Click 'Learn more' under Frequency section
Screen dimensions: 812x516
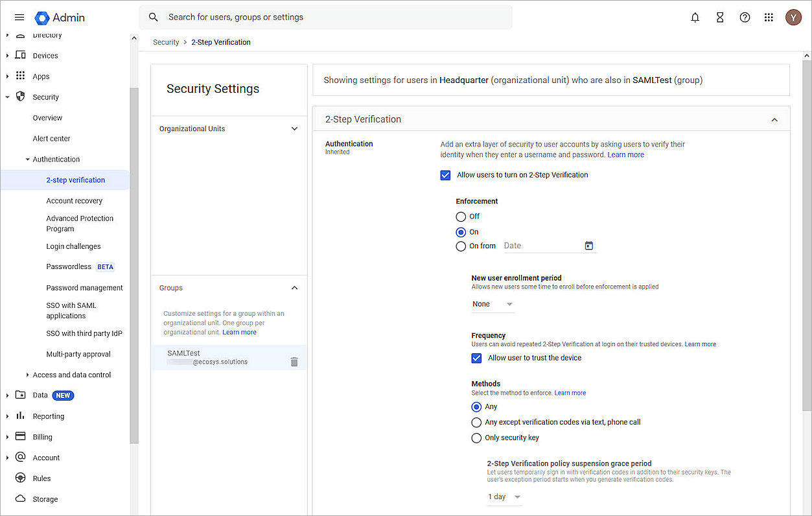coord(700,344)
